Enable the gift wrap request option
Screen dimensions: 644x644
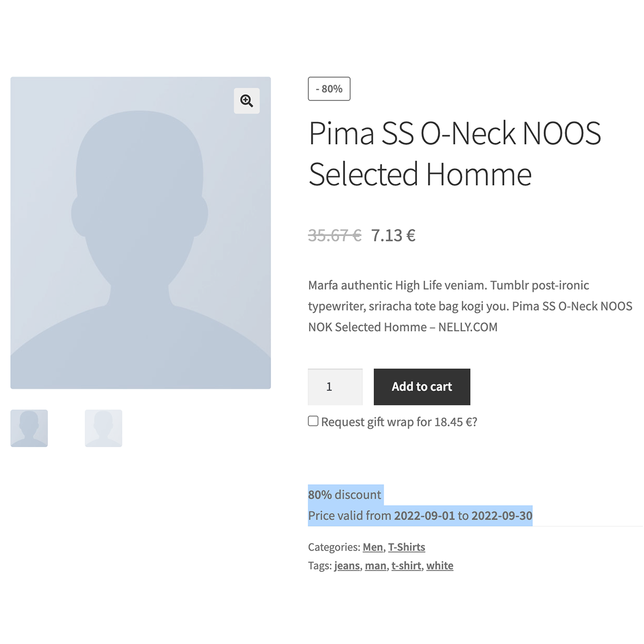pos(313,421)
